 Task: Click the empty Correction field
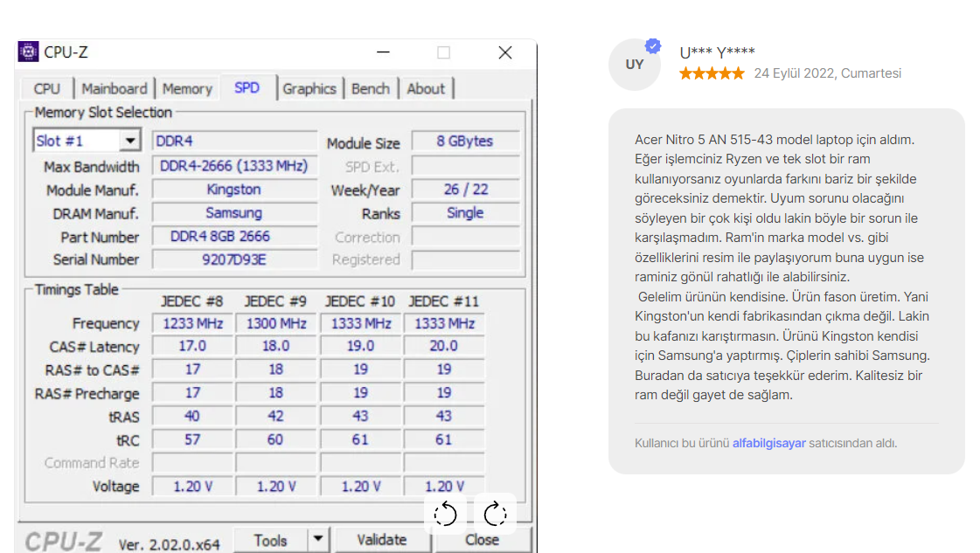465,237
